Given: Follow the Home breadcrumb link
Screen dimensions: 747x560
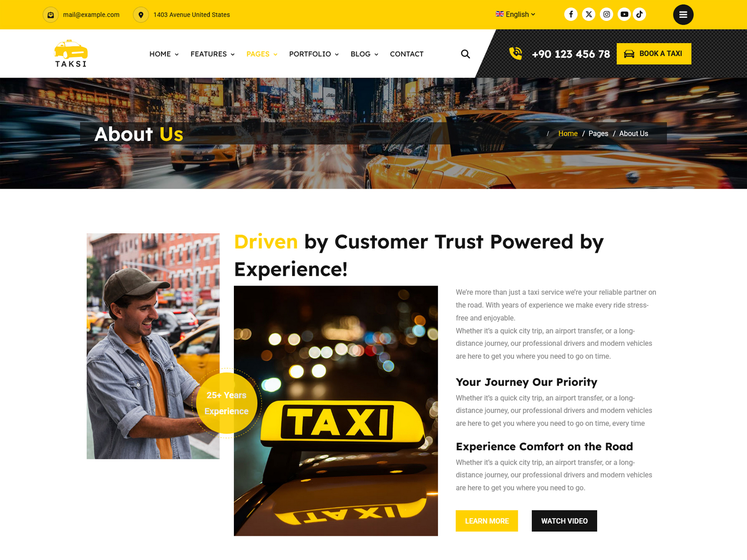Looking at the screenshot, I should tap(568, 133).
